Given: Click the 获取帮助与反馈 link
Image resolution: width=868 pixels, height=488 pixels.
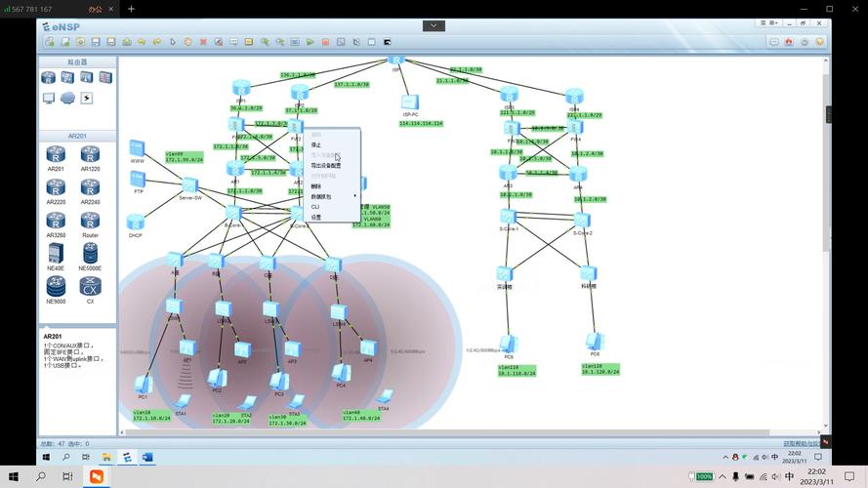Looking at the screenshot, I should click(802, 444).
